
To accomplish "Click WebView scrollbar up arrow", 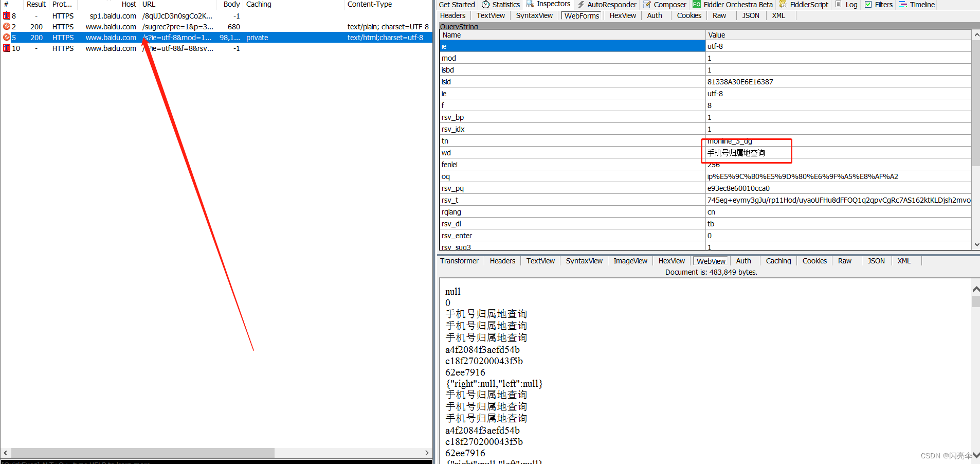I will pyautogui.click(x=975, y=289).
